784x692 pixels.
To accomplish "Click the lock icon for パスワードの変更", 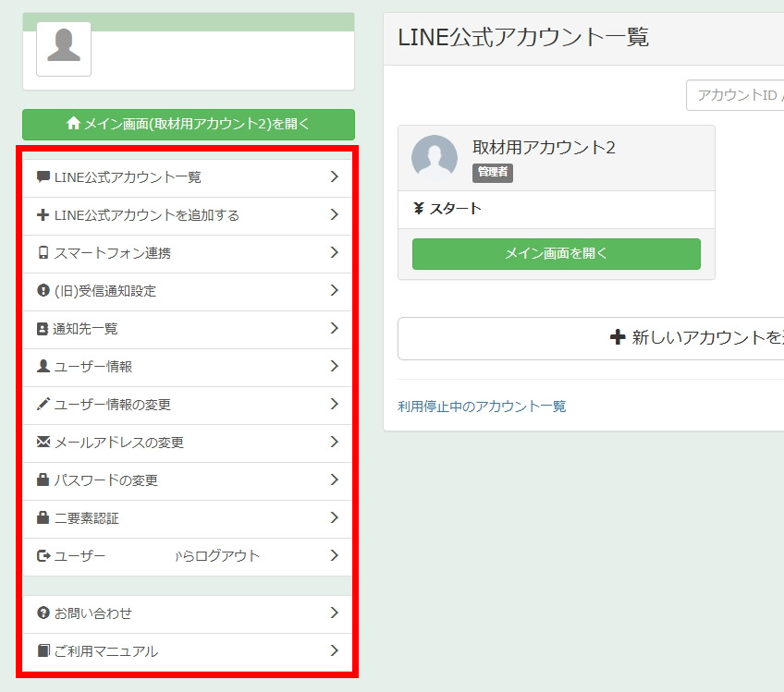I will (x=43, y=480).
